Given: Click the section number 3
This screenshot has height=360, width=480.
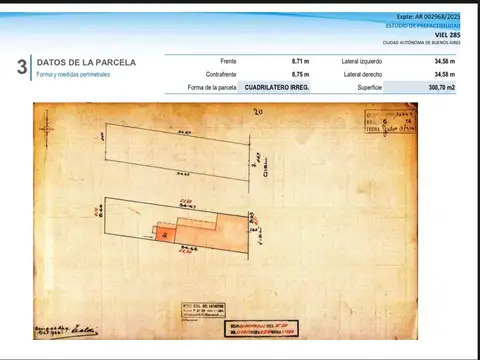Looking at the screenshot, I should pyautogui.click(x=22, y=67).
